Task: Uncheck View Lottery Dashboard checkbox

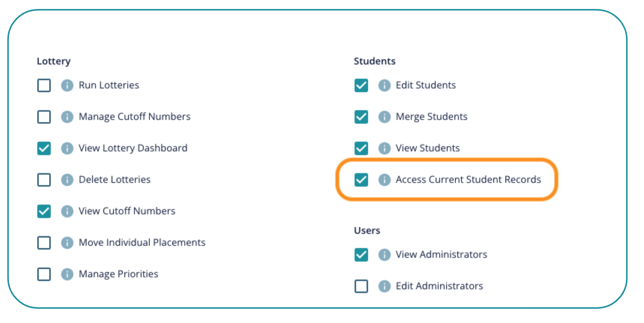Action: pos(44,148)
